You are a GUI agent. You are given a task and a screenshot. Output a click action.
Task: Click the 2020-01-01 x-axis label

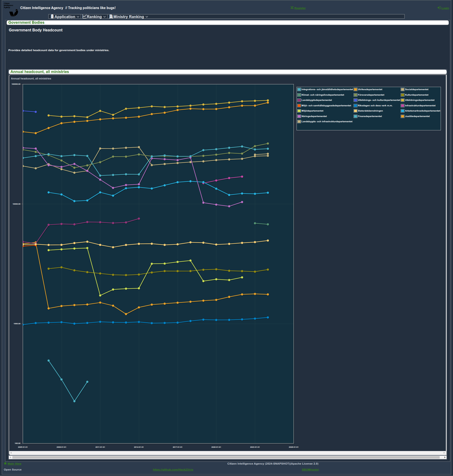216,447
